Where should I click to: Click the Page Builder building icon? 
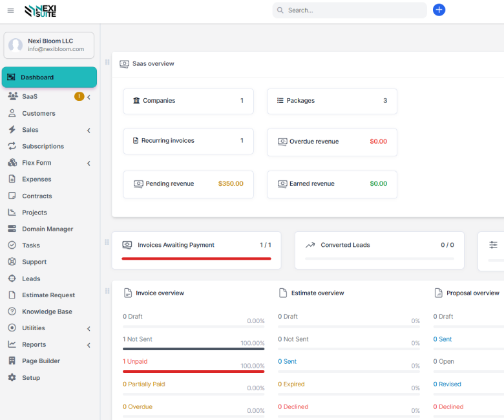(x=12, y=361)
